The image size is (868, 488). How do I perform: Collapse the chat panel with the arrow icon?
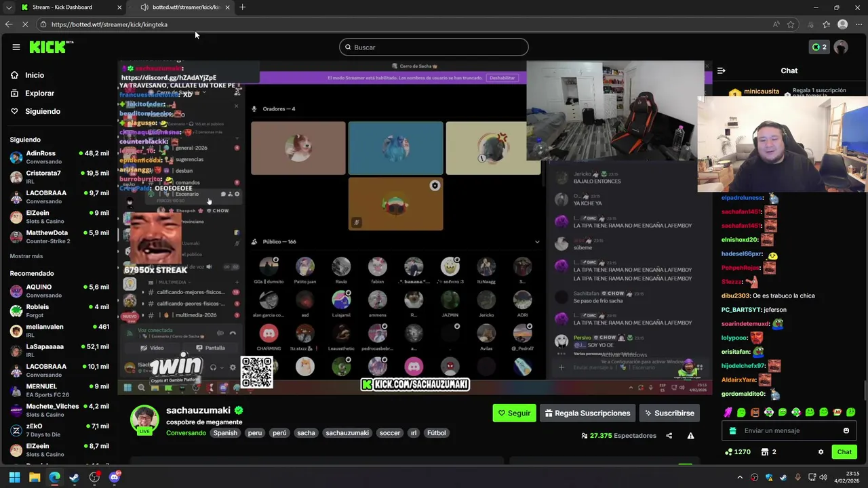pyautogui.click(x=722, y=70)
